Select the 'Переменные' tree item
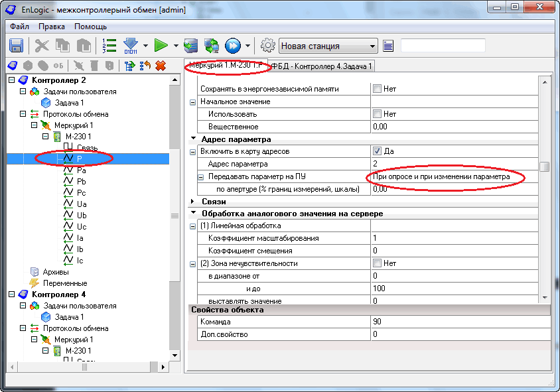560x392 pixels. 65,283
